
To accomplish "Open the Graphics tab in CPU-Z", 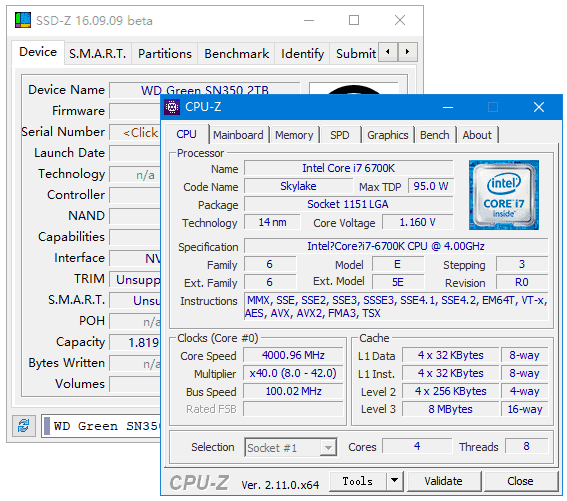I will coord(388,135).
